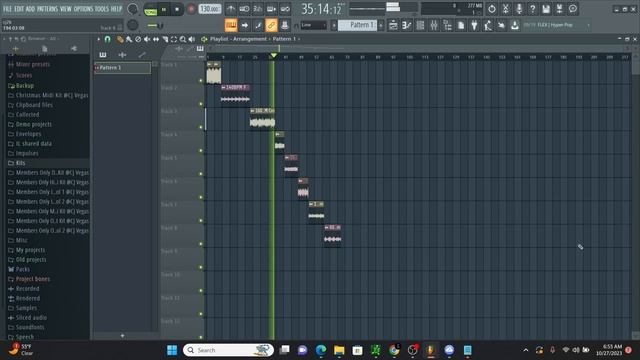
Task: Open the Playlist view icon
Action: pyautogui.click(x=393, y=25)
